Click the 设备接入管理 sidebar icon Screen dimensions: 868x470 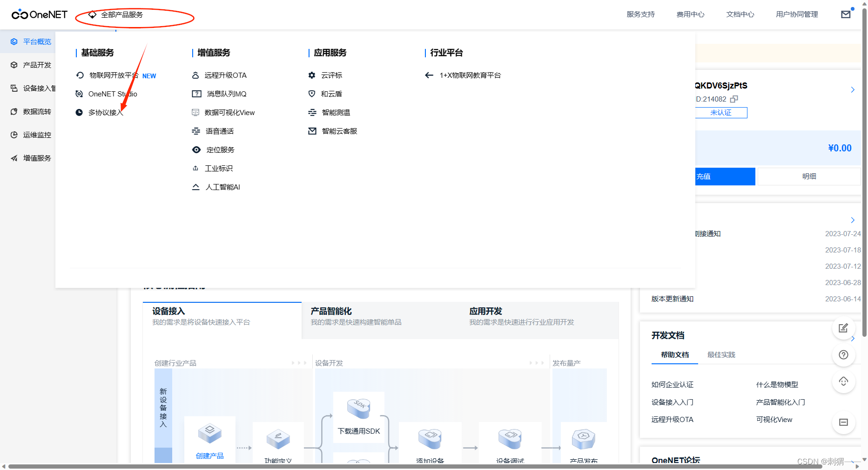click(x=14, y=88)
